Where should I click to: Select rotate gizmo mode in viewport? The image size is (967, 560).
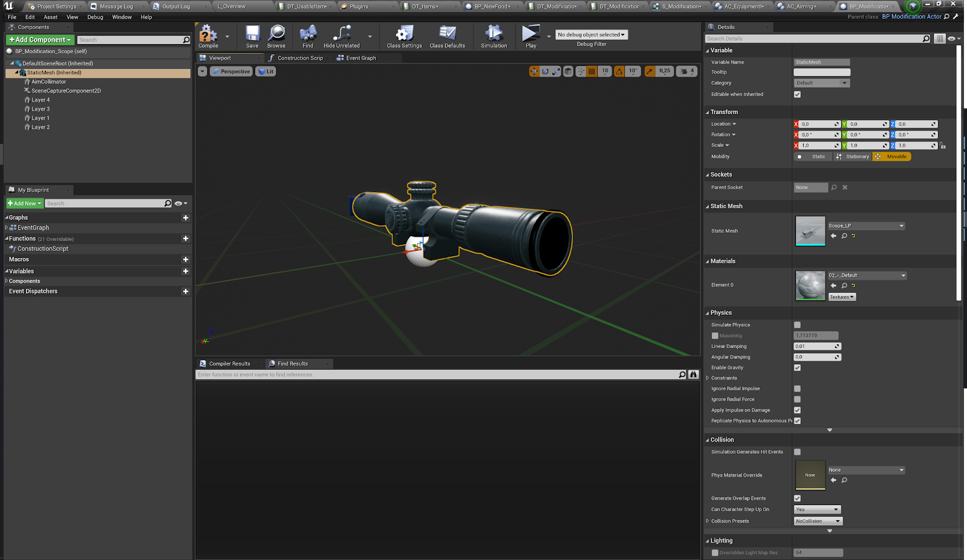(x=545, y=71)
